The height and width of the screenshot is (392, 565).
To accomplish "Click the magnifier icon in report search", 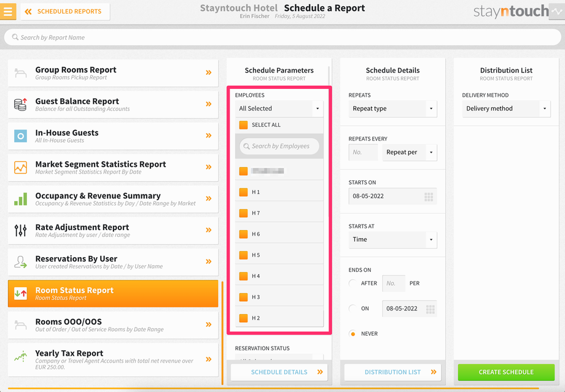I will [x=15, y=37].
